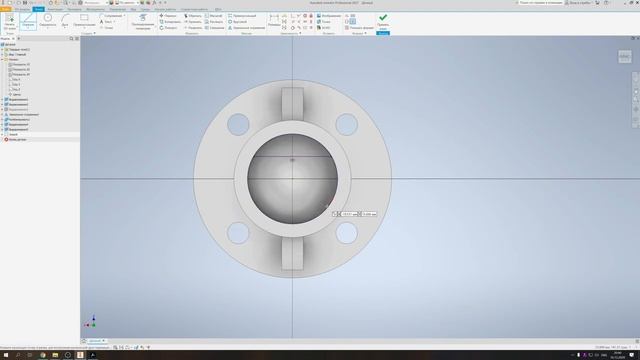The image size is (640, 360).
Task: Switch to the 3D Model ribbon tab
Action: point(22,9)
